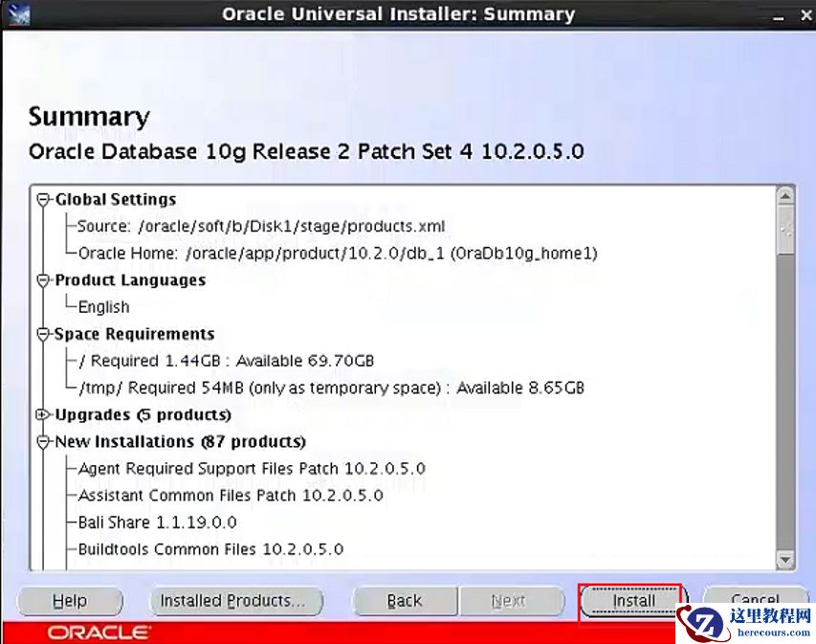Click the Upgrades (5 products) label
This screenshot has height=644, width=816.
143,414
